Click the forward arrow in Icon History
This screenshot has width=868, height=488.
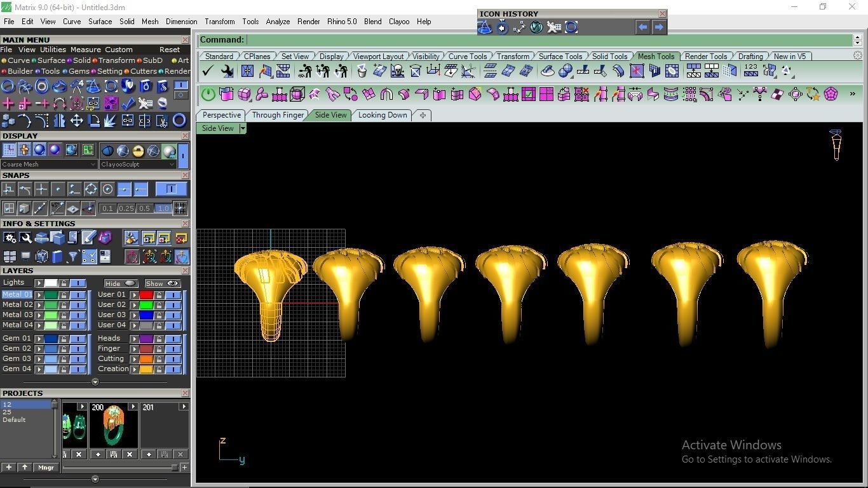click(x=659, y=27)
